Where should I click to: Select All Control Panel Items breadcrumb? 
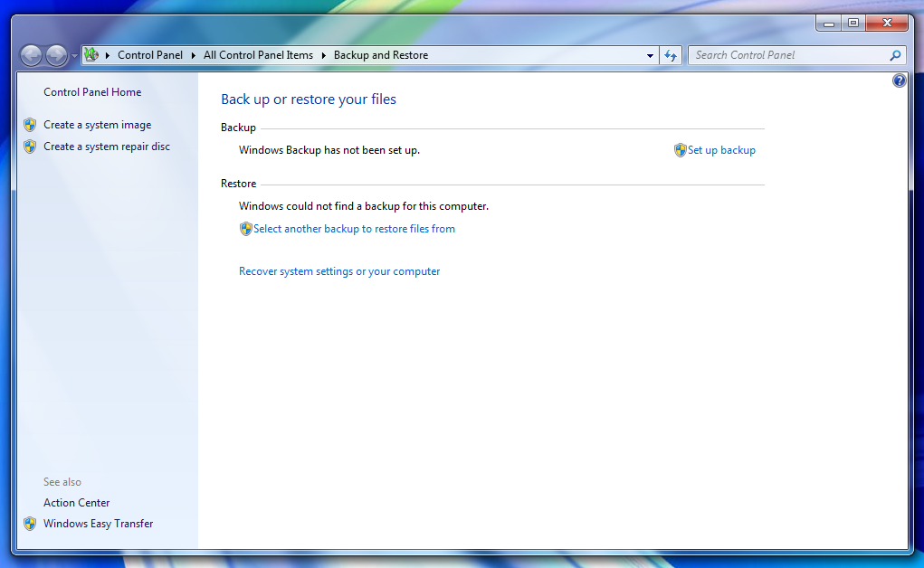click(258, 55)
